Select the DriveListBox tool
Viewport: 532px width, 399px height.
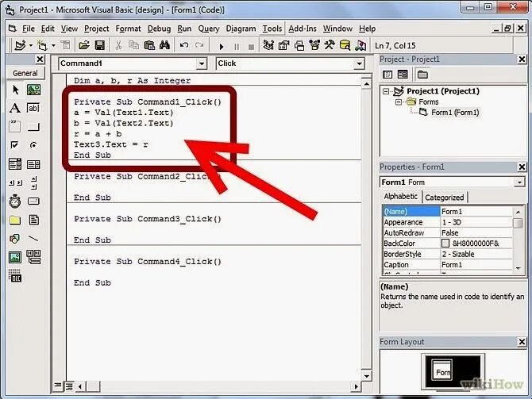(33, 201)
